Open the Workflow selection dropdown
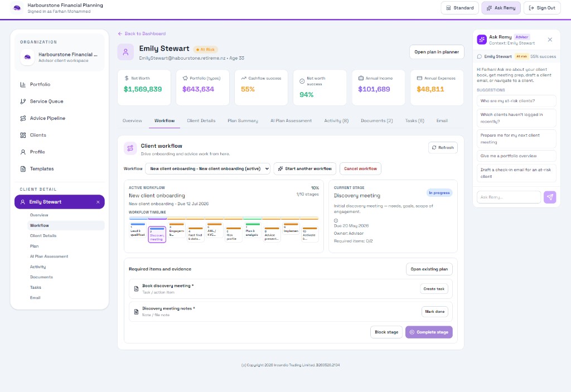The width and height of the screenshot is (571, 392). [x=207, y=168]
